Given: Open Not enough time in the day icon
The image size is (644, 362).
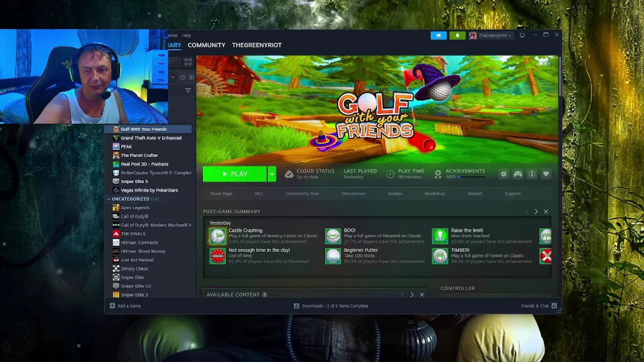Looking at the screenshot, I should (218, 256).
